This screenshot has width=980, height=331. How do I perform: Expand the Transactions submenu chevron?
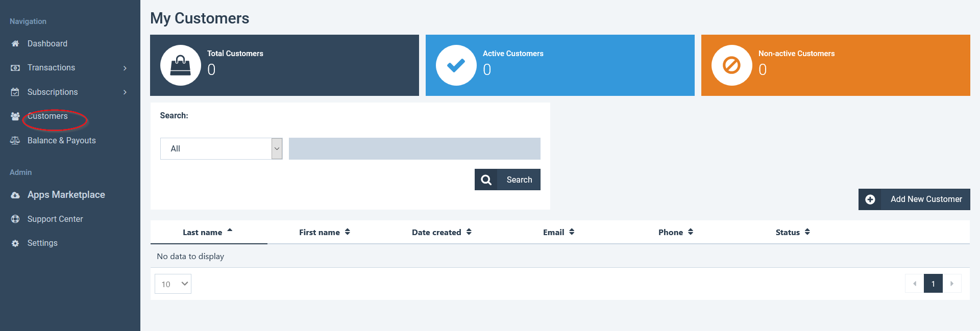pyautogui.click(x=125, y=68)
